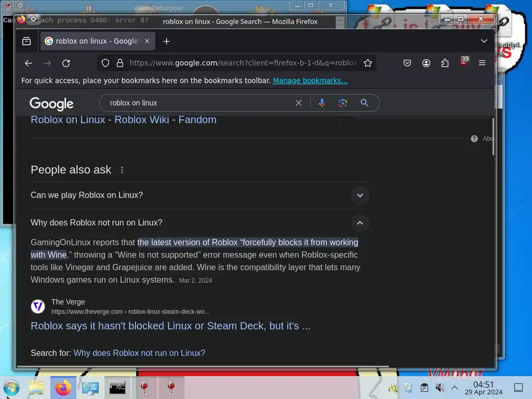Open a new tab with plus button

[x=167, y=42]
